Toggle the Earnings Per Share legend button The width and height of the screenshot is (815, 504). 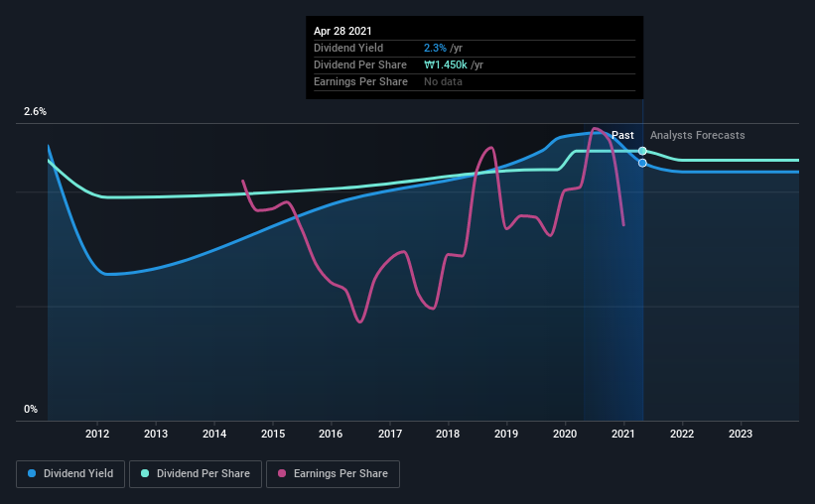tap(333, 474)
